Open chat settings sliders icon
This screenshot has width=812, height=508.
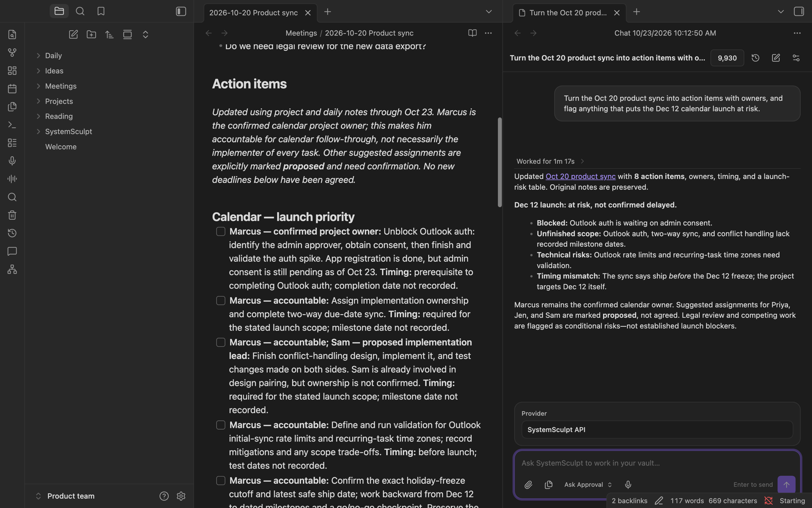(x=796, y=58)
